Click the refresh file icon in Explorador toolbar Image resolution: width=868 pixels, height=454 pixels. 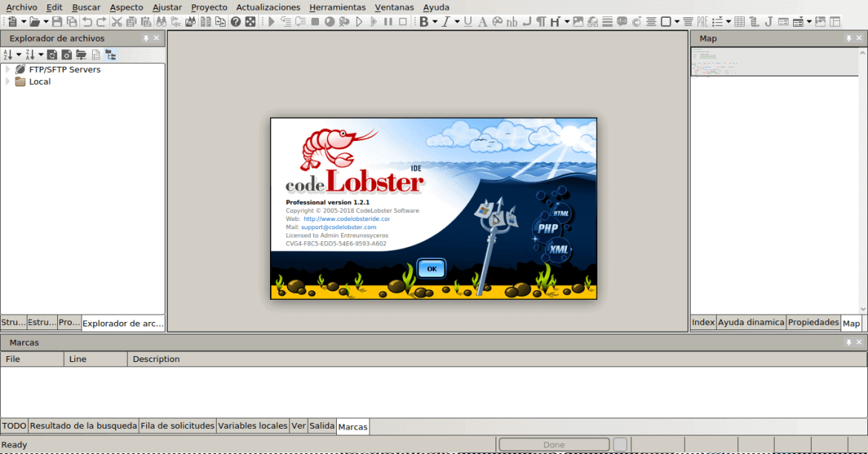52,55
